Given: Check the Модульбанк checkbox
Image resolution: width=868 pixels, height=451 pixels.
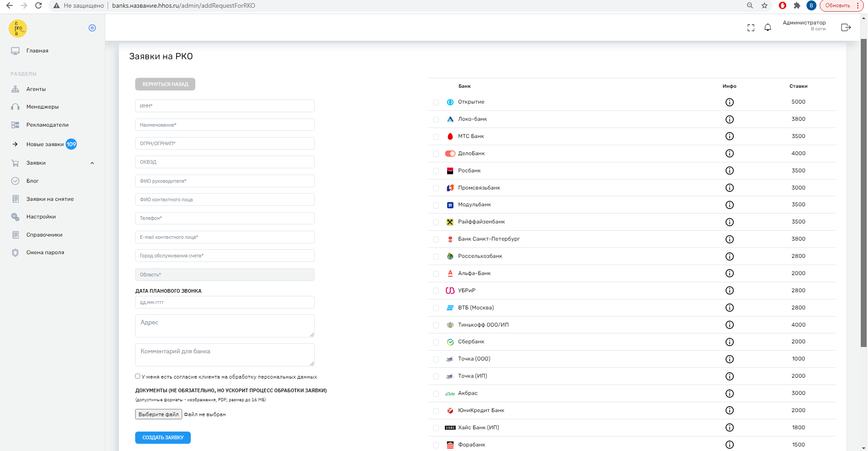Looking at the screenshot, I should click(x=436, y=205).
